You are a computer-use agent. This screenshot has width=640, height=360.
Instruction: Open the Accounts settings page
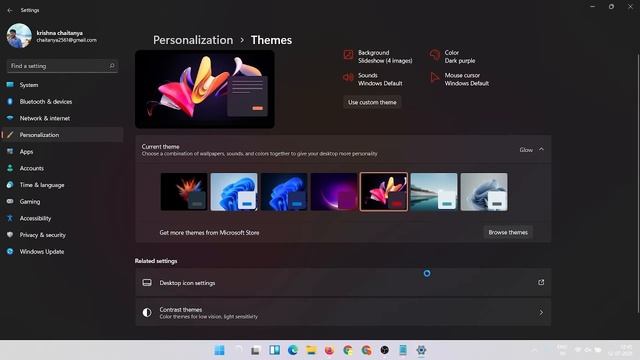click(x=62, y=168)
